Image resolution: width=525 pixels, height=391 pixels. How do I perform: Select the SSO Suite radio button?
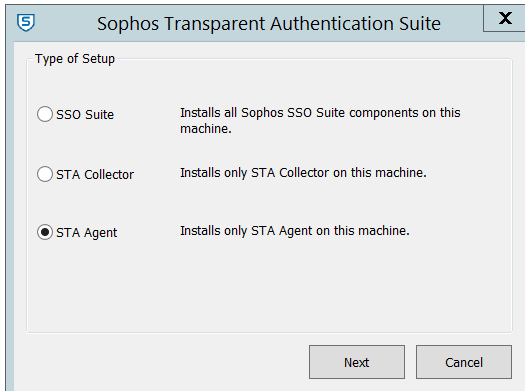(45, 114)
